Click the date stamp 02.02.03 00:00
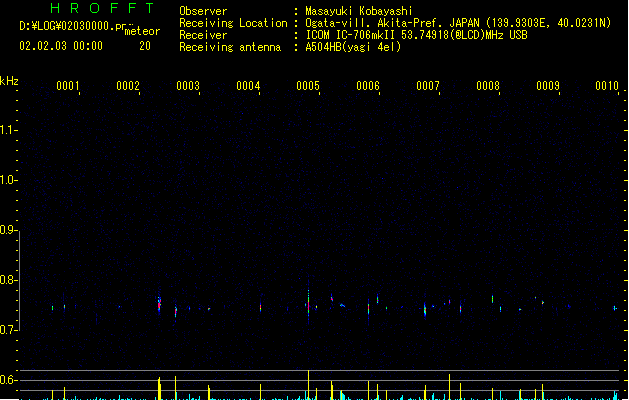The image size is (629, 400). tap(61, 46)
